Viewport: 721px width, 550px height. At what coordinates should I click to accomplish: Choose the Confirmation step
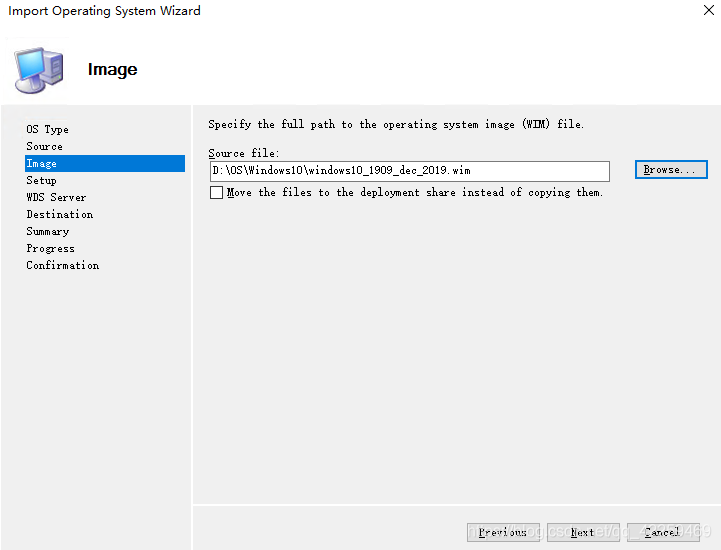click(62, 265)
